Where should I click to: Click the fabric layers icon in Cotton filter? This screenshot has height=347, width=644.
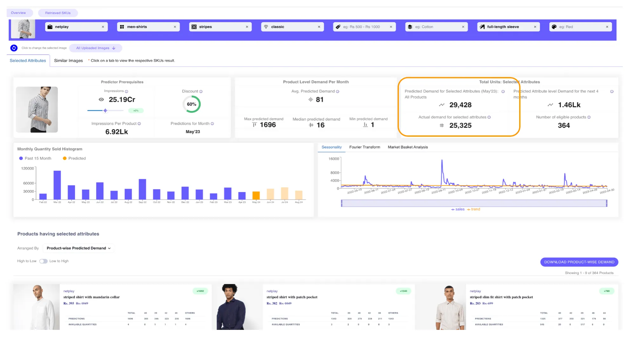click(x=410, y=27)
